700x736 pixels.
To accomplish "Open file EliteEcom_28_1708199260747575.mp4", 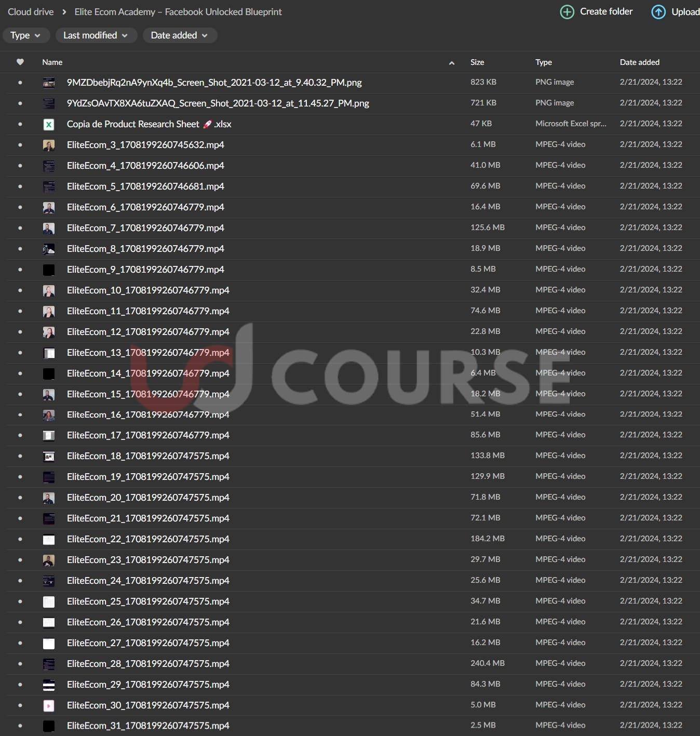I will pyautogui.click(x=148, y=664).
